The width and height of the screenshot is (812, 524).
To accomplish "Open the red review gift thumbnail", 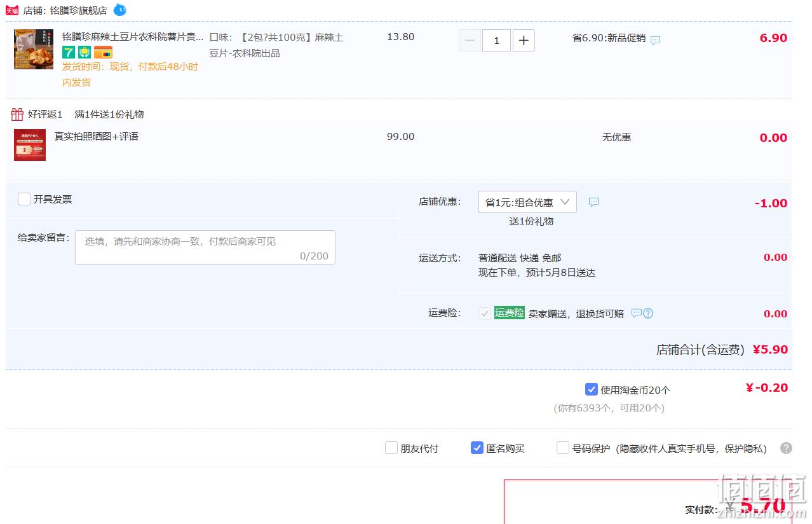I will click(x=30, y=145).
